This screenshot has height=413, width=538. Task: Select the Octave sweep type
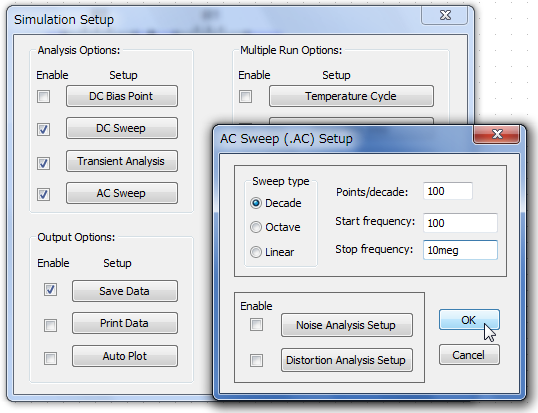(256, 227)
